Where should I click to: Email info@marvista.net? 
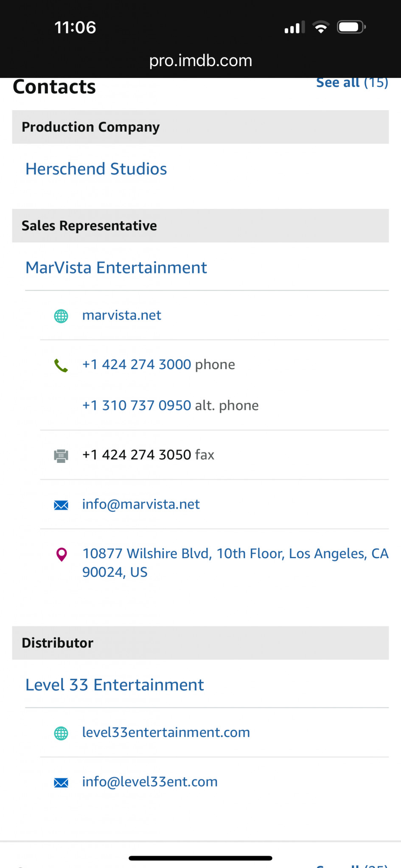140,504
